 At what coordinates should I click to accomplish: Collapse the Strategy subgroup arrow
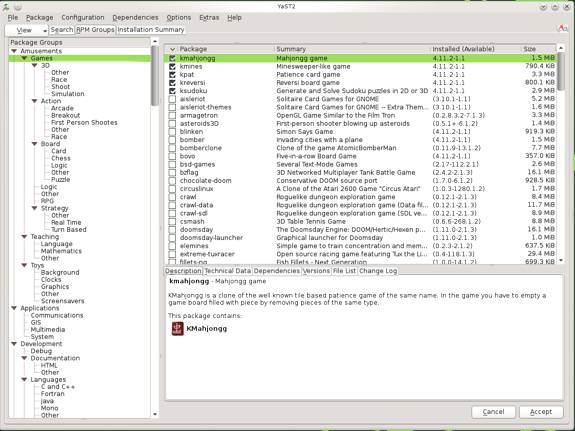click(x=34, y=208)
